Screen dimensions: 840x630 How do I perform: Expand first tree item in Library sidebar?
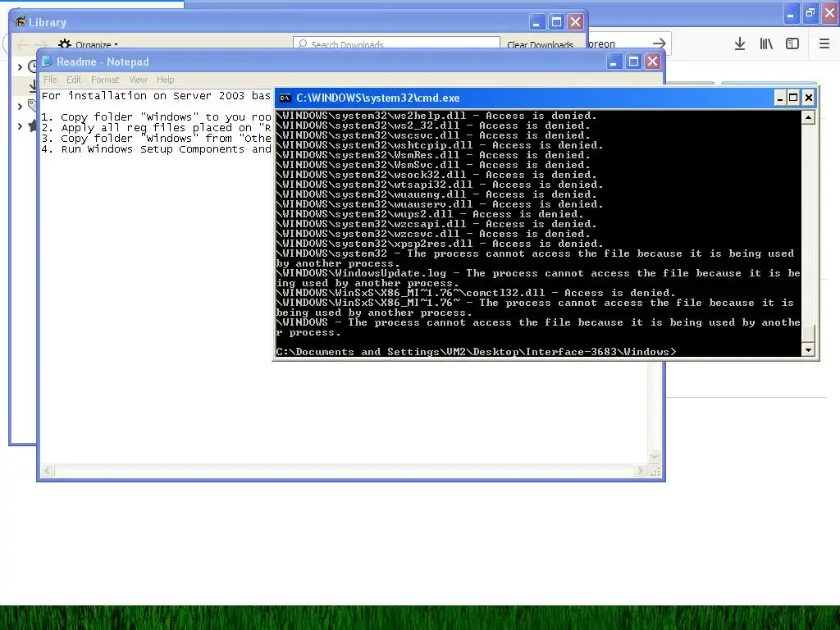tap(20, 67)
